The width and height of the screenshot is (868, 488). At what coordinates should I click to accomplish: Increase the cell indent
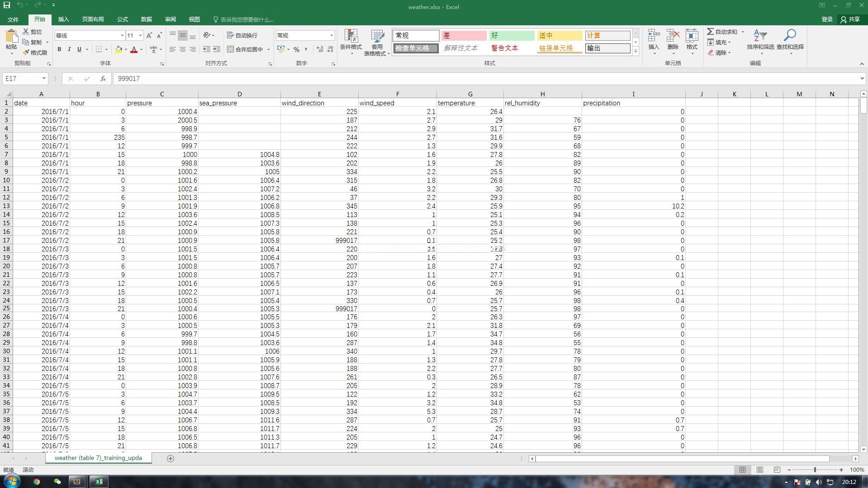pos(217,49)
